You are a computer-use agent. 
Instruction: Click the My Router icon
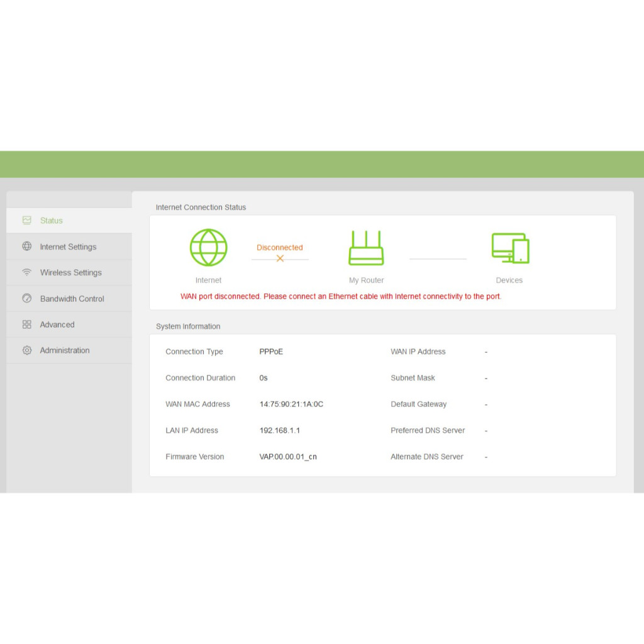[x=366, y=248]
